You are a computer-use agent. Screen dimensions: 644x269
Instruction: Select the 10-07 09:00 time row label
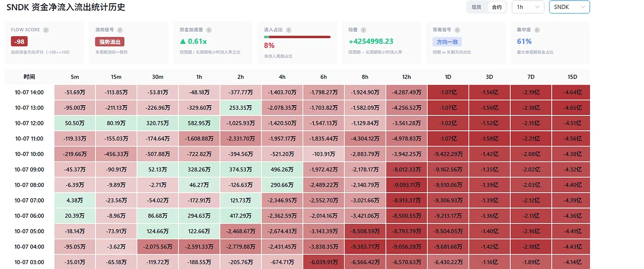pos(29,169)
